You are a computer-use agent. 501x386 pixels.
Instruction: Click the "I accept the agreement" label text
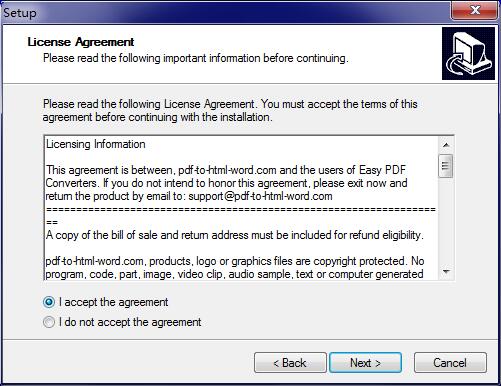[x=113, y=302]
